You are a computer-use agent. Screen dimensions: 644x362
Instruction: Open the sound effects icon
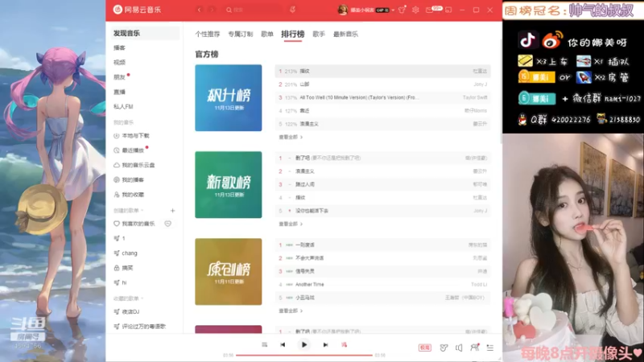point(444,348)
